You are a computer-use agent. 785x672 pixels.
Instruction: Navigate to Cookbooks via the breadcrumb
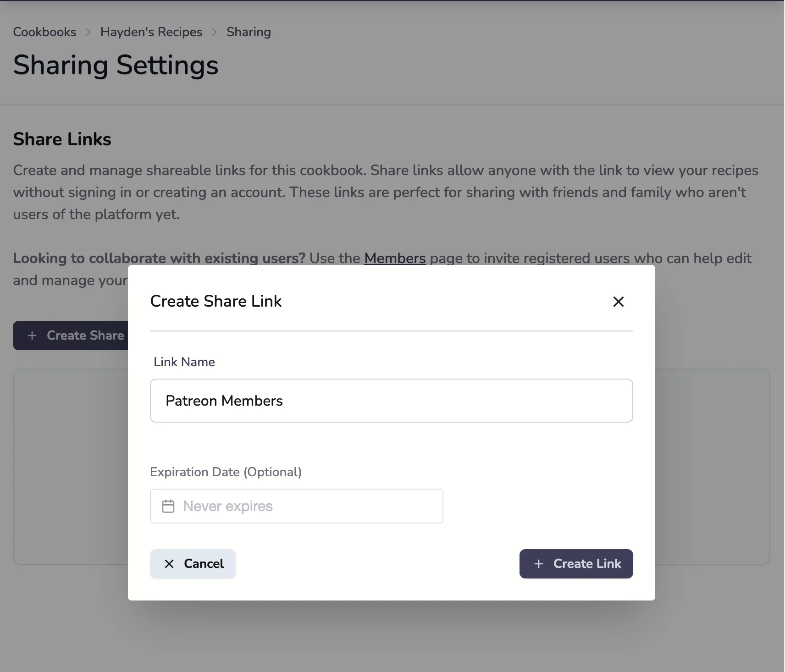coord(44,32)
